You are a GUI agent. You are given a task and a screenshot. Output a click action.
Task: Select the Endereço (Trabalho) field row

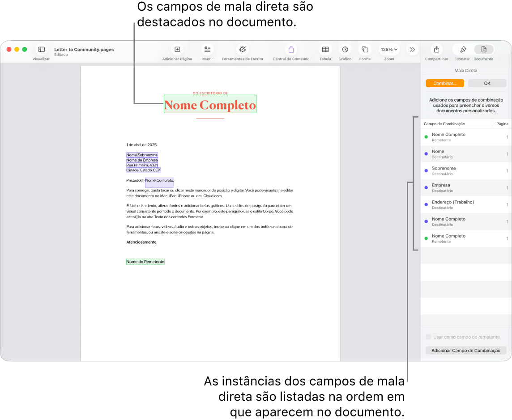tap(466, 205)
